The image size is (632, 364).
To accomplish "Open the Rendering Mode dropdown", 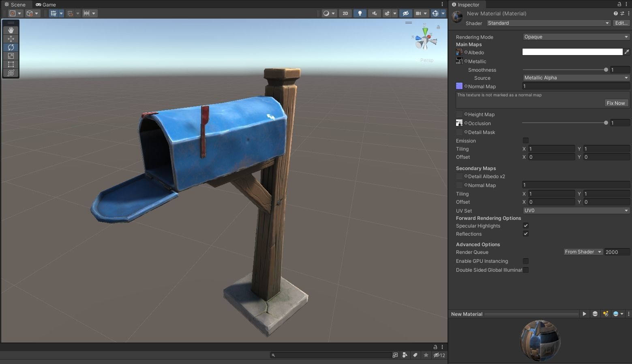I will [576, 37].
